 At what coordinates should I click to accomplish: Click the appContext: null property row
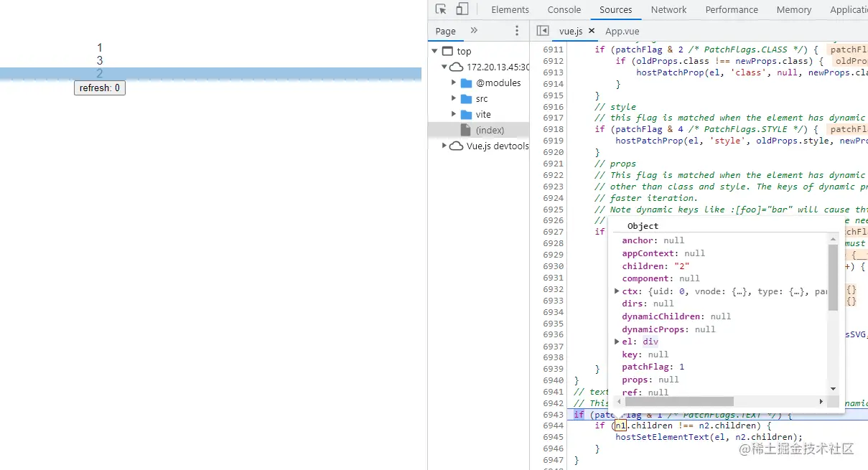(x=663, y=253)
